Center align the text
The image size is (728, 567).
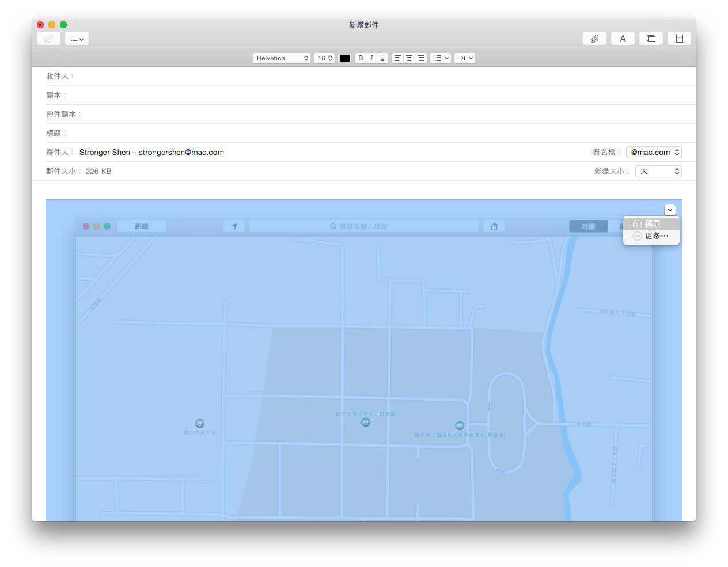pyautogui.click(x=409, y=58)
